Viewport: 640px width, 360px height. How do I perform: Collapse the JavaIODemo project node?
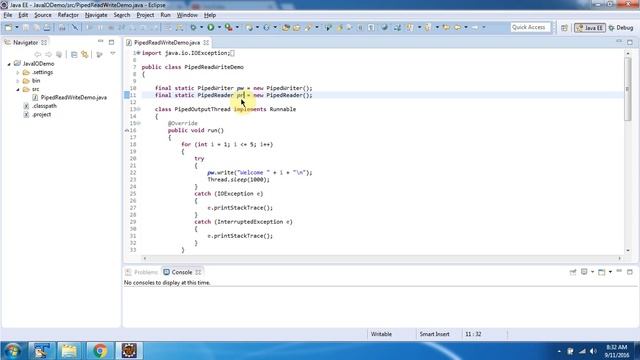click(9, 64)
